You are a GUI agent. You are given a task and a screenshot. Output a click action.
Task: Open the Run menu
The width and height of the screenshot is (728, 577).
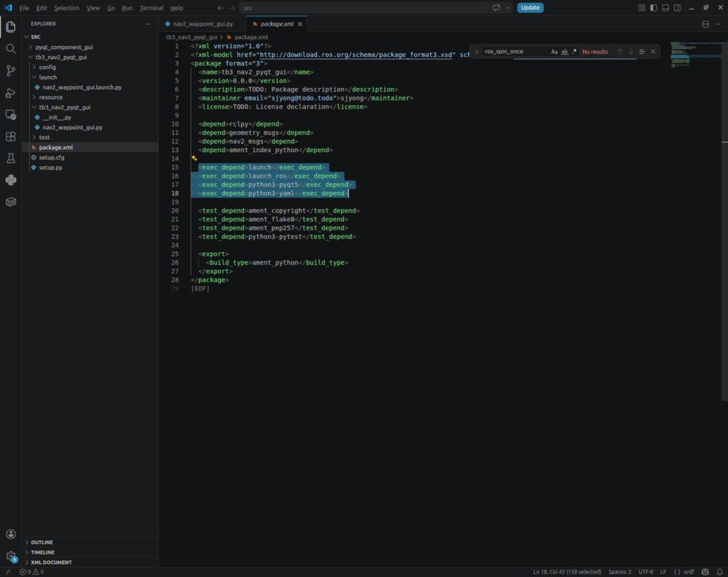(127, 8)
